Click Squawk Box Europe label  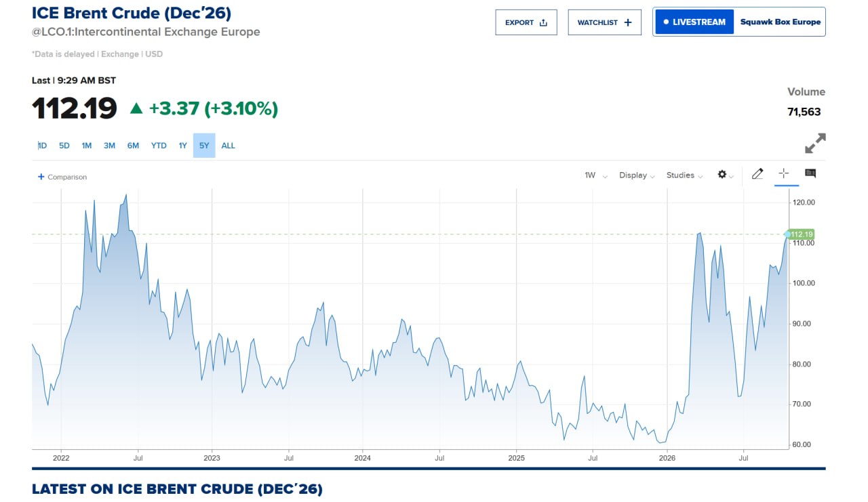click(780, 22)
